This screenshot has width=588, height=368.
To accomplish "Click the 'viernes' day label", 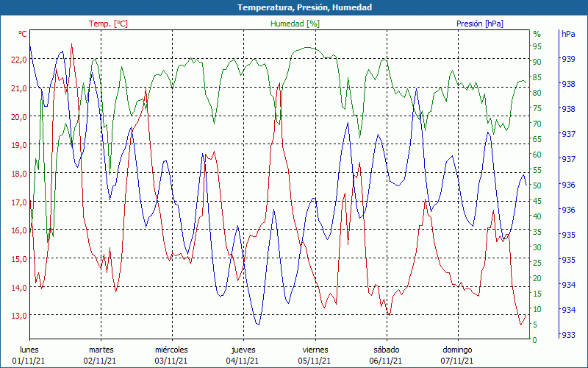I will coord(315,350).
